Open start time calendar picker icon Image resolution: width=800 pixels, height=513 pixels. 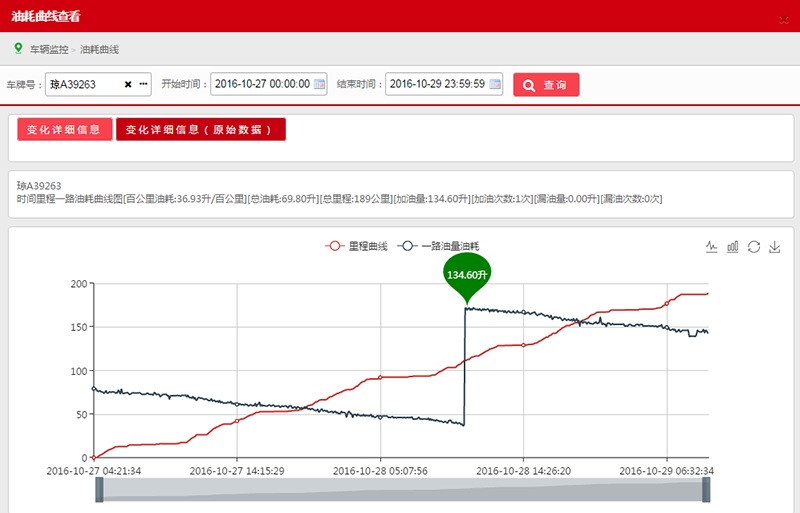(x=320, y=85)
